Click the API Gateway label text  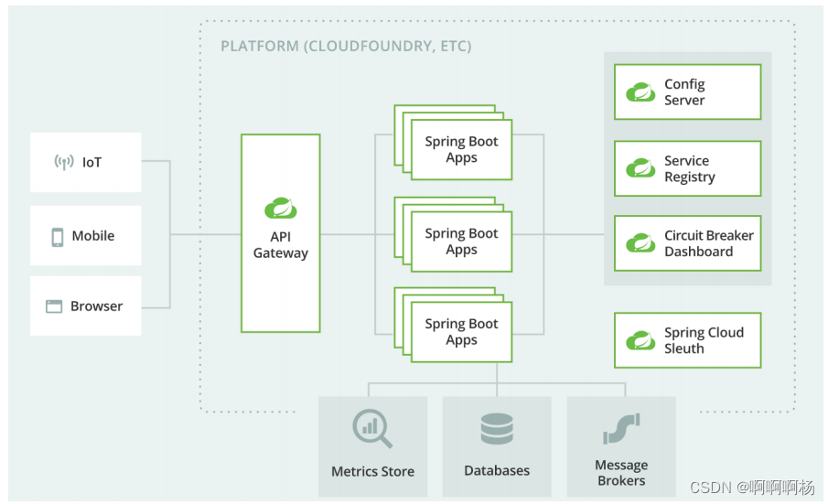tap(280, 245)
